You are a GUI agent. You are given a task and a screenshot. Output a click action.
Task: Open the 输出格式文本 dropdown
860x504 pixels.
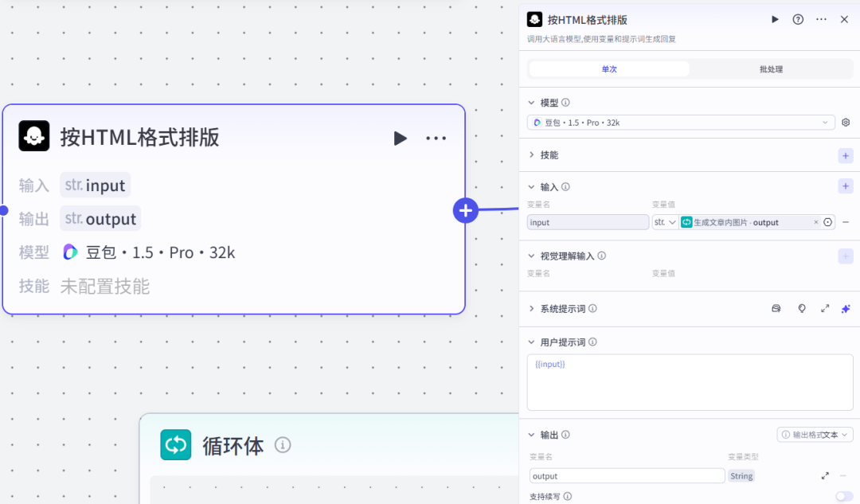coord(815,435)
